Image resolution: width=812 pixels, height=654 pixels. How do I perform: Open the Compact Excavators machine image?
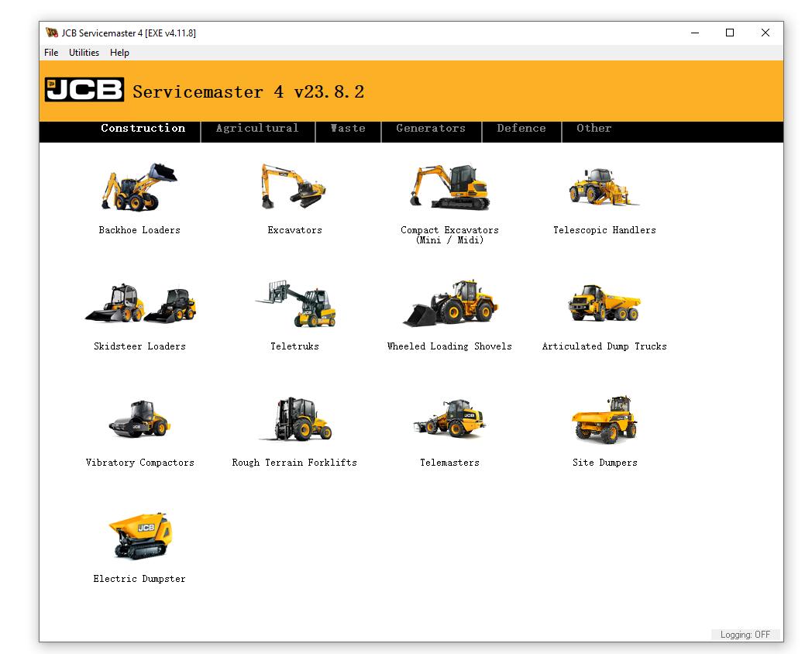point(449,187)
